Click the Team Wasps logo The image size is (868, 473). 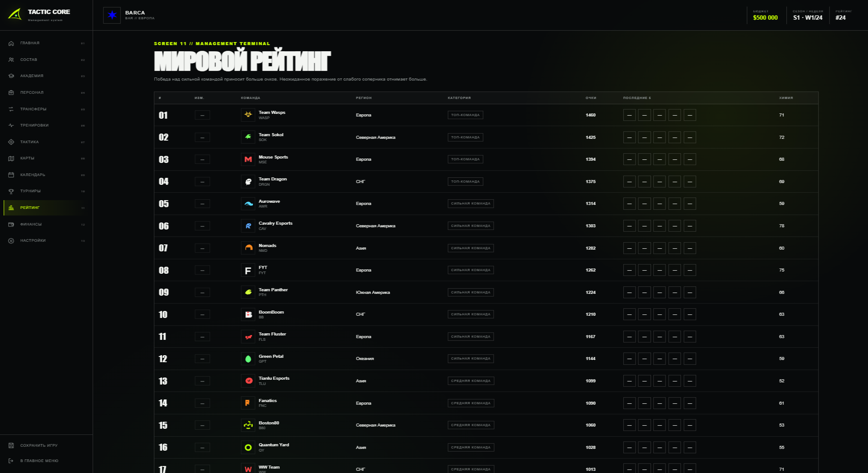coord(248,115)
